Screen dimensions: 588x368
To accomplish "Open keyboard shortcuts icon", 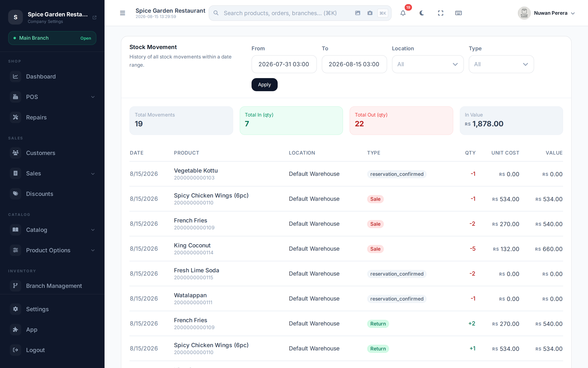I will coord(459,13).
